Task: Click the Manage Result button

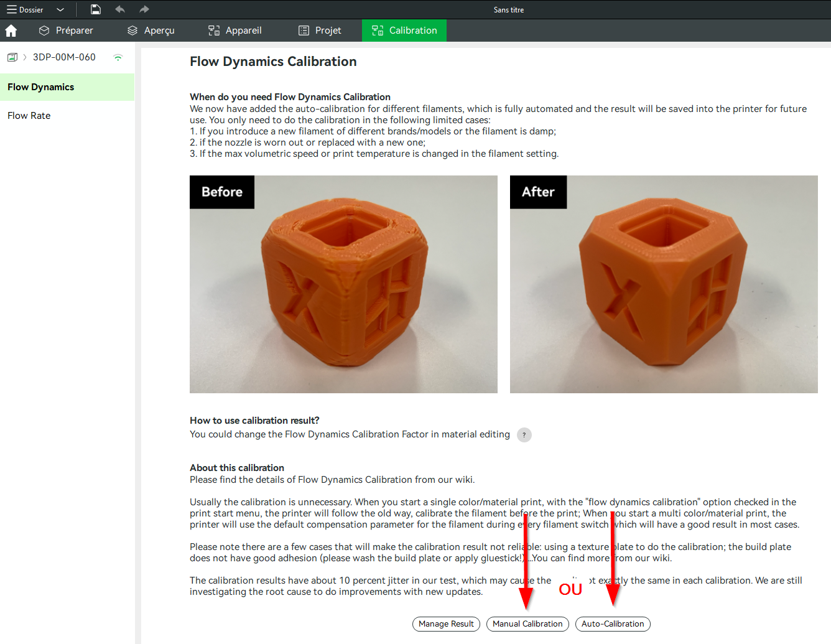Action: tap(446, 624)
